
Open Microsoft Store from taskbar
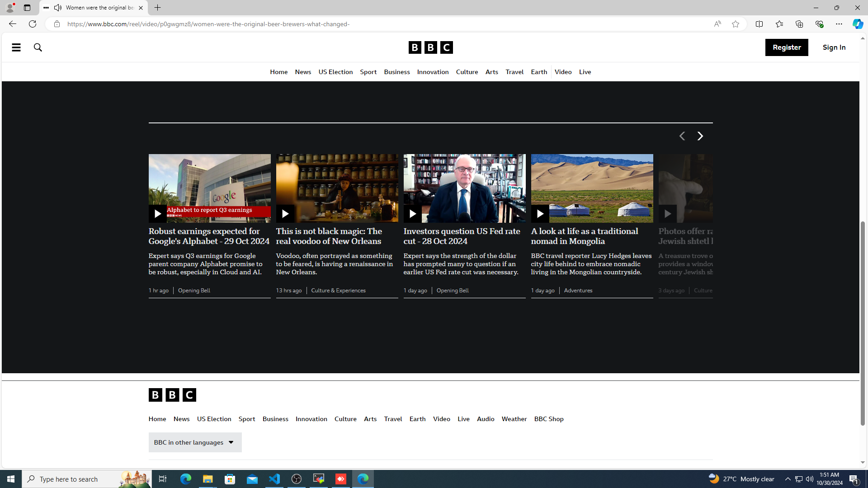230,479
